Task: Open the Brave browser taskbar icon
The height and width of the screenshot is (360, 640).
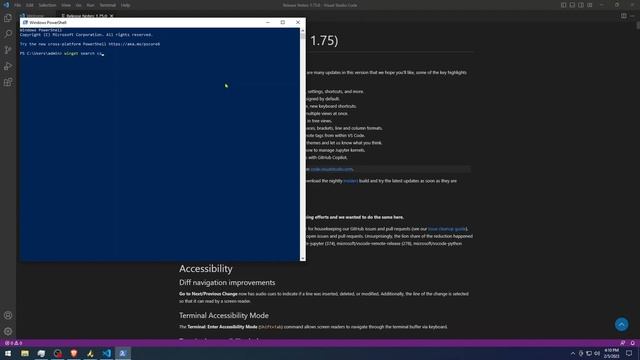Action: 74,353
